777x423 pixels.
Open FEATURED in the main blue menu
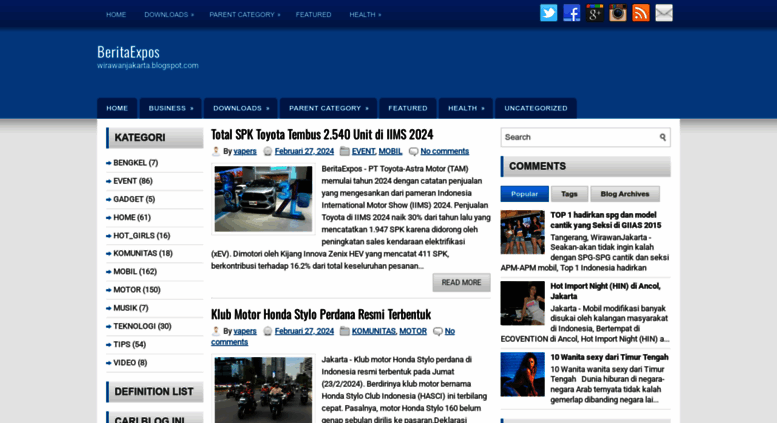(x=408, y=108)
